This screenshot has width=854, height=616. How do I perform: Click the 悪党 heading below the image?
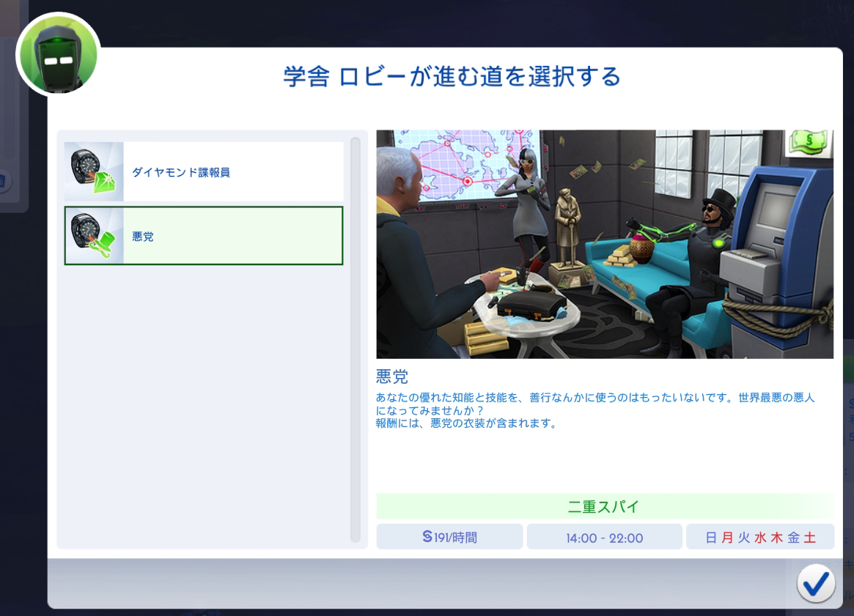(x=392, y=376)
